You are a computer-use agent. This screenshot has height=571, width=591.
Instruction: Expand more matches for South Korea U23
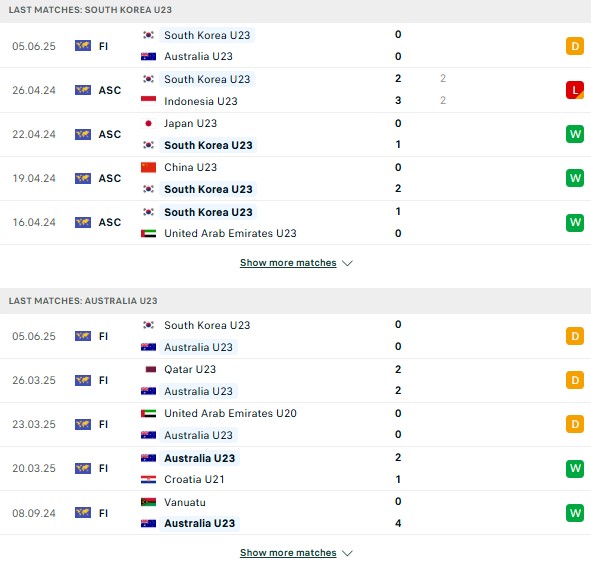tap(288, 263)
